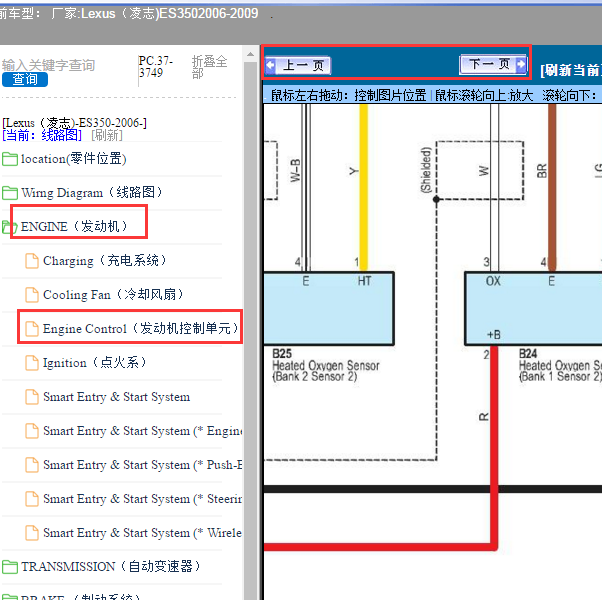This screenshot has height=600, width=602.
Task: Open Smart Entry & Start System (* Wireless page
Action: click(x=142, y=533)
